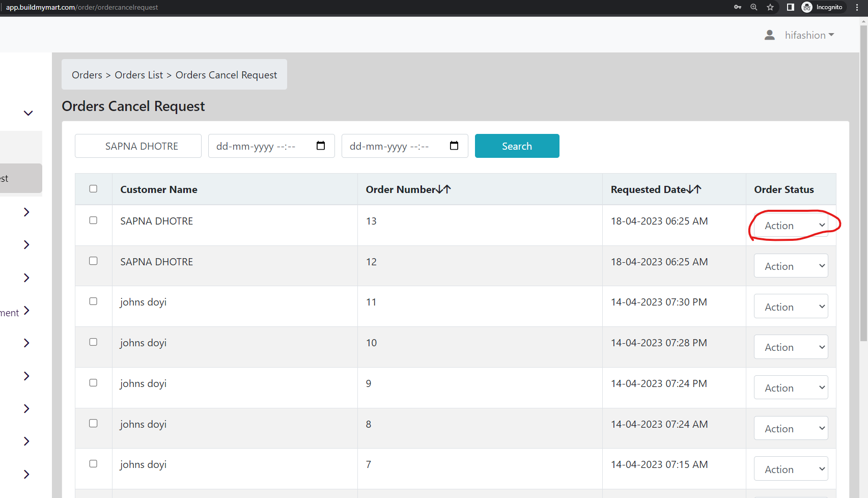The width and height of the screenshot is (868, 498).
Task: Click the first dd-mm-yyyy date field
Action: coord(271,146)
